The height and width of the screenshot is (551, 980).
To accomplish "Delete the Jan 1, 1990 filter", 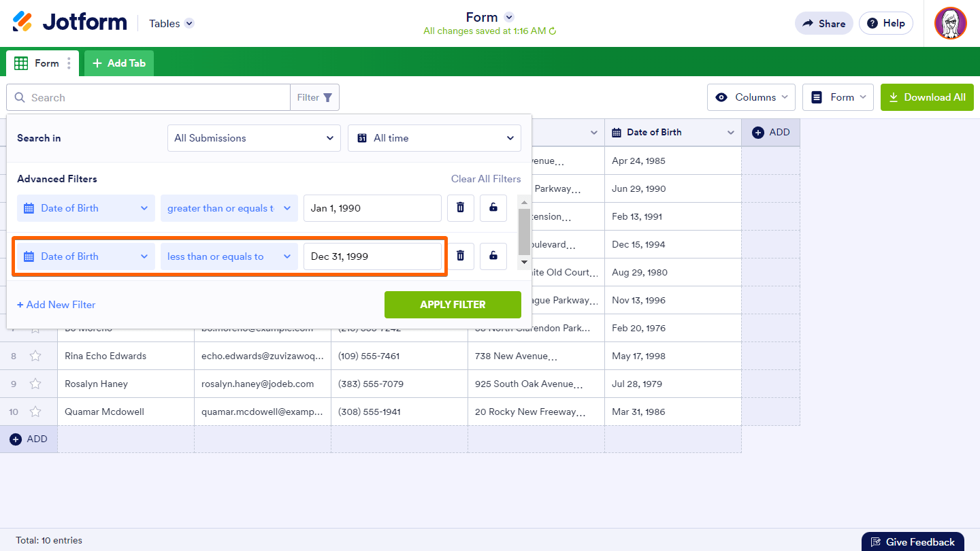I will pos(460,208).
